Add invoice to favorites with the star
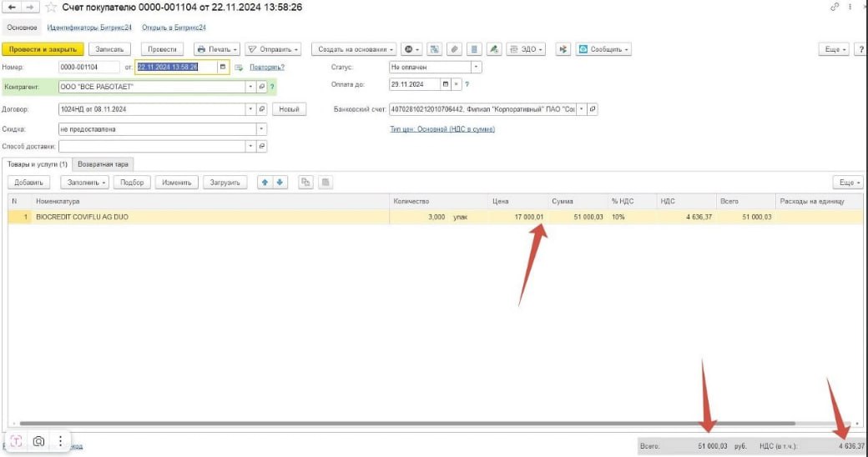 (x=51, y=8)
